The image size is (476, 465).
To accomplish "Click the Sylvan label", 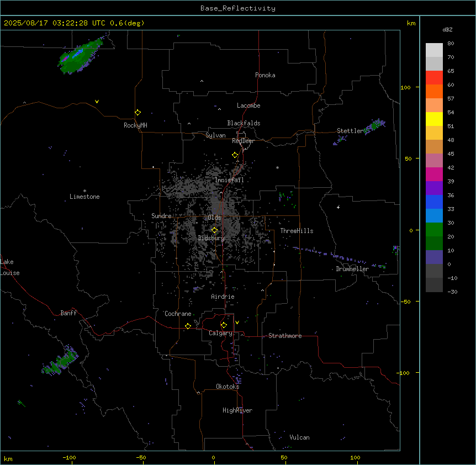I will pos(215,135).
